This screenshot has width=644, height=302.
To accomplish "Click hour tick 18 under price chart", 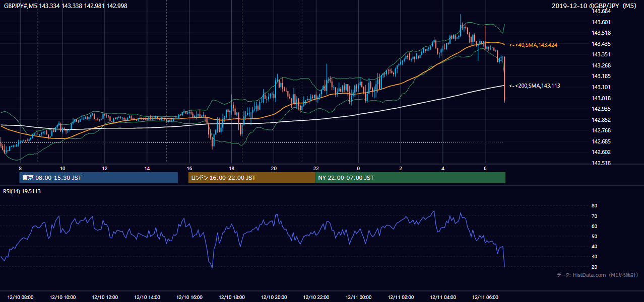I will [x=231, y=168].
